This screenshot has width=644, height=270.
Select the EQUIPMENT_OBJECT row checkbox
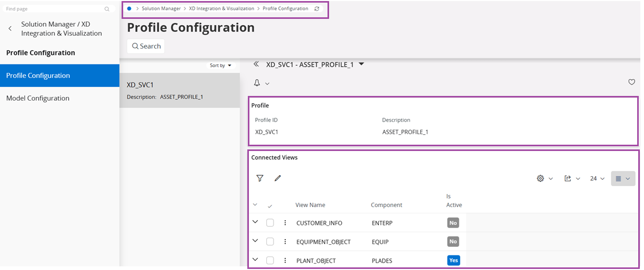click(x=270, y=242)
